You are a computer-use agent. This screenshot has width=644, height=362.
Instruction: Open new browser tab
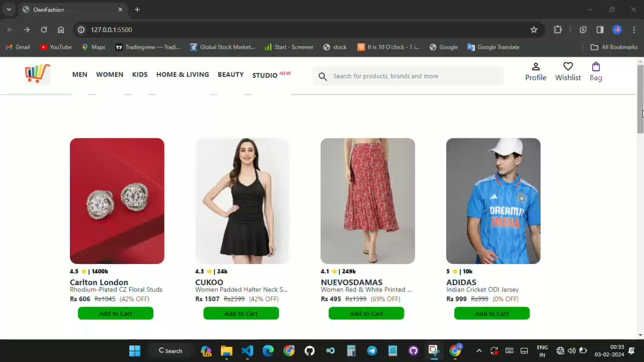coord(137,10)
